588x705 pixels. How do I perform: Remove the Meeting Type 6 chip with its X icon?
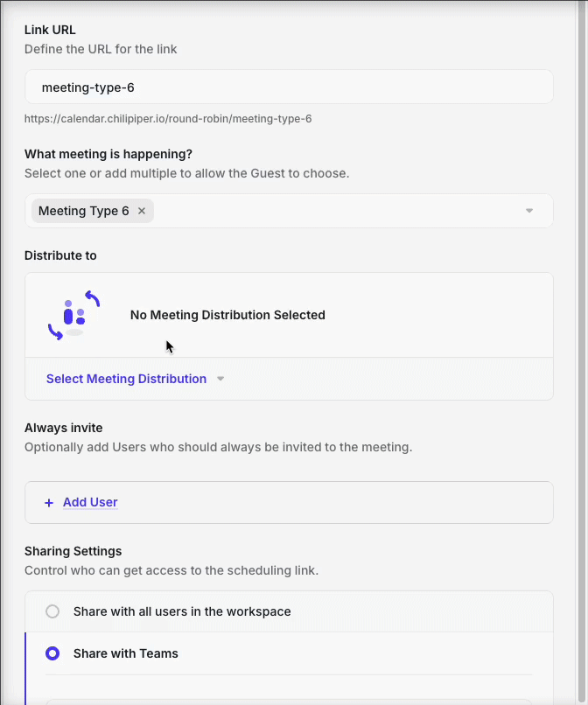click(x=142, y=211)
